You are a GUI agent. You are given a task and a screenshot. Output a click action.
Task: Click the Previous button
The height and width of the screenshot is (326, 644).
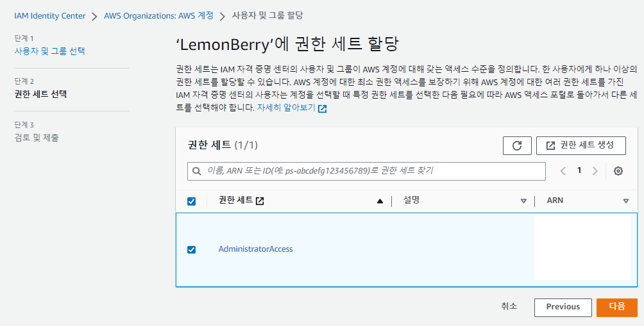[x=563, y=307]
